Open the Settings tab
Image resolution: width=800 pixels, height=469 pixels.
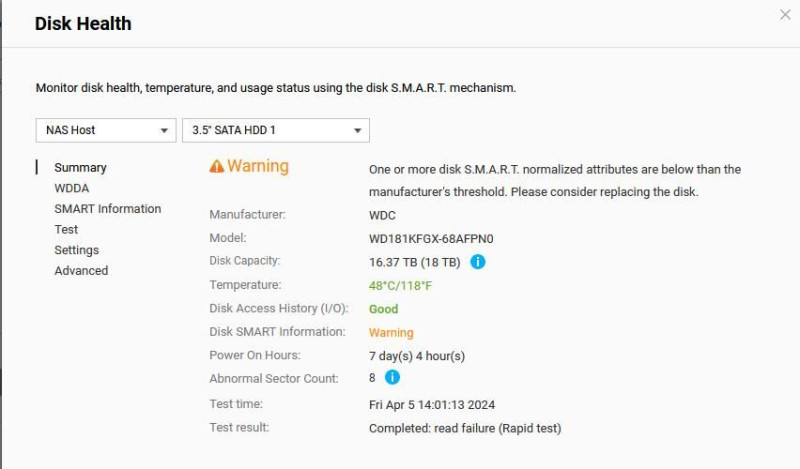(77, 250)
